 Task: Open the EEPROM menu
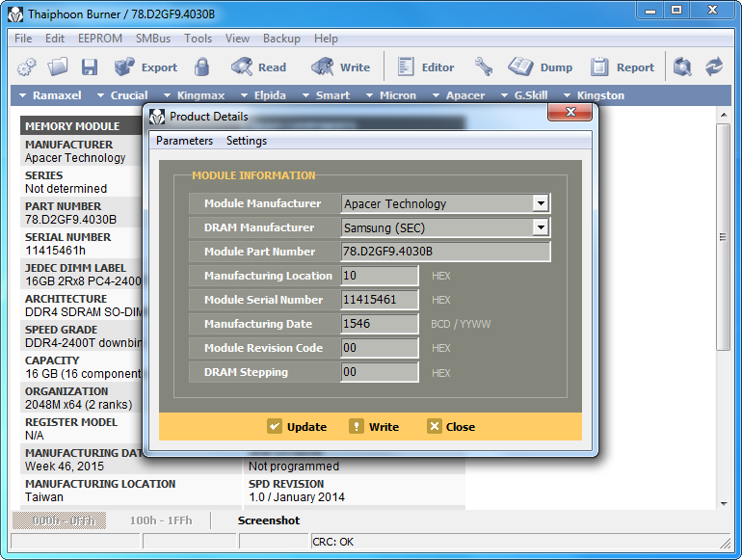point(100,39)
